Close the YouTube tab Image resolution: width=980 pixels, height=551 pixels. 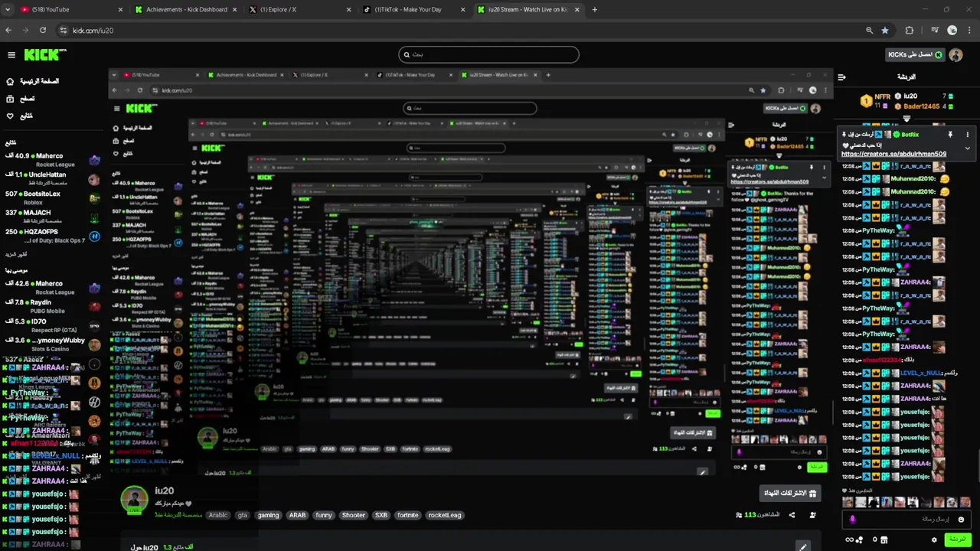pyautogui.click(x=120, y=9)
